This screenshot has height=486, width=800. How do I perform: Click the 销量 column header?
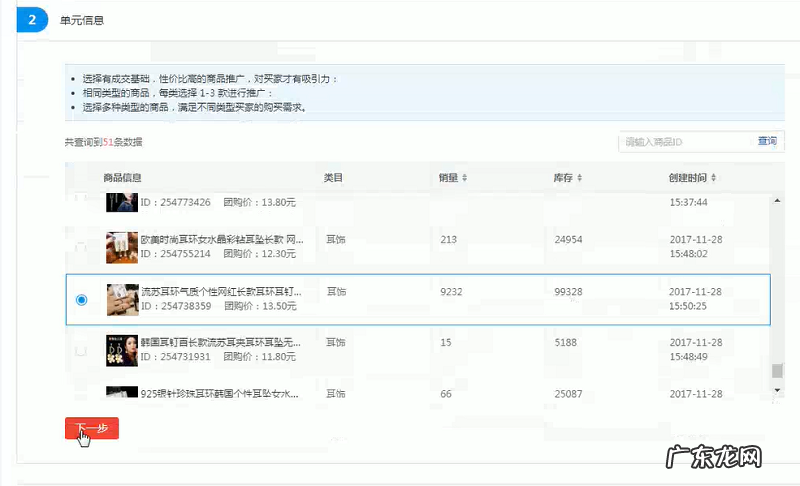tap(448, 178)
